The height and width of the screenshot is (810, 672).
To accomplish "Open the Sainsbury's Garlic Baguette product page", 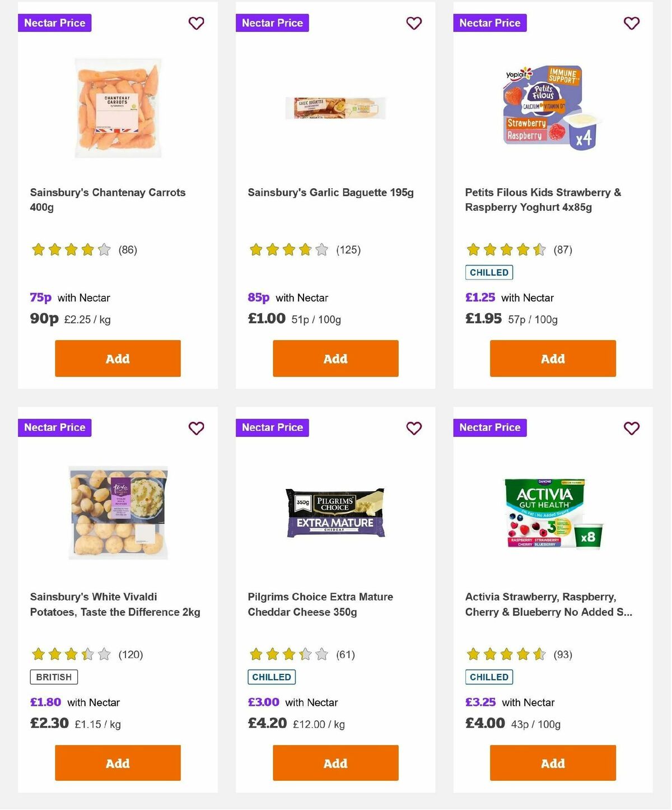I will [330, 192].
